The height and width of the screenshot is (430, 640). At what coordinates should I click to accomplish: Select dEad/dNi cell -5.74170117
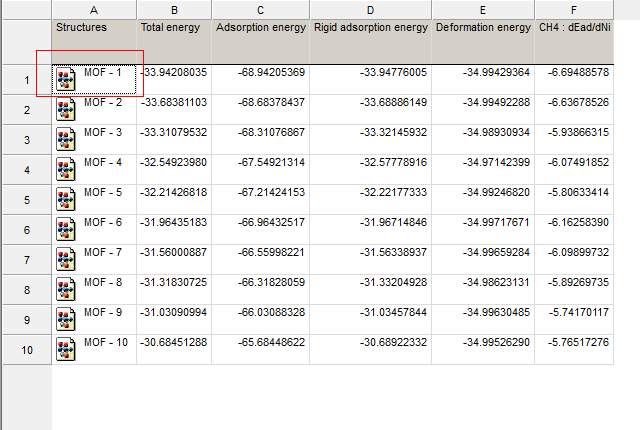pyautogui.click(x=574, y=320)
